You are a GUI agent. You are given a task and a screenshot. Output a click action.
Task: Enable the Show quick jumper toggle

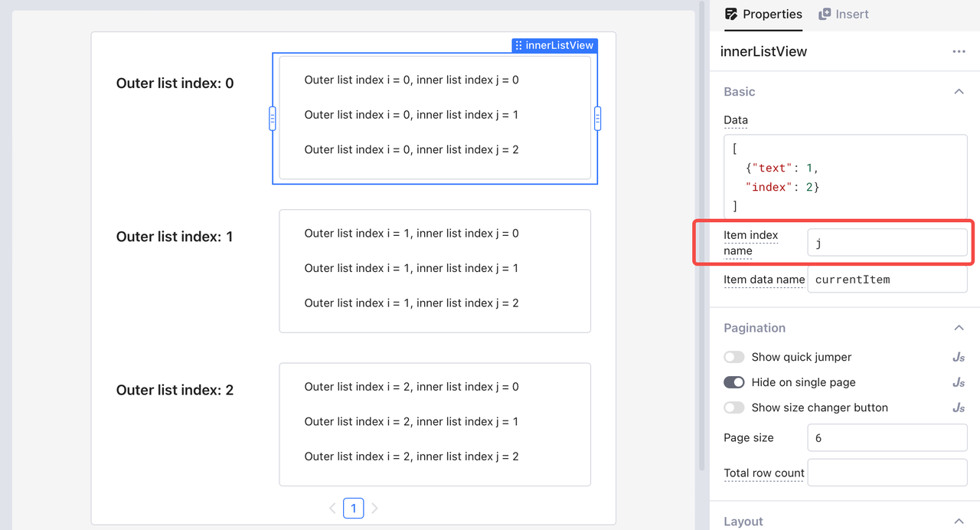[734, 357]
